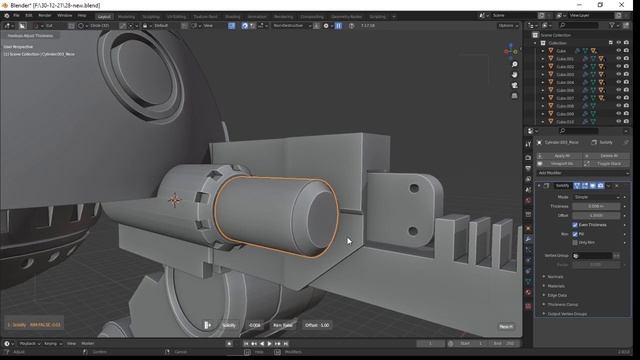The width and height of the screenshot is (640, 360).
Task: Expand the Edge Data section of the Solidify modifier
Action: point(556,296)
